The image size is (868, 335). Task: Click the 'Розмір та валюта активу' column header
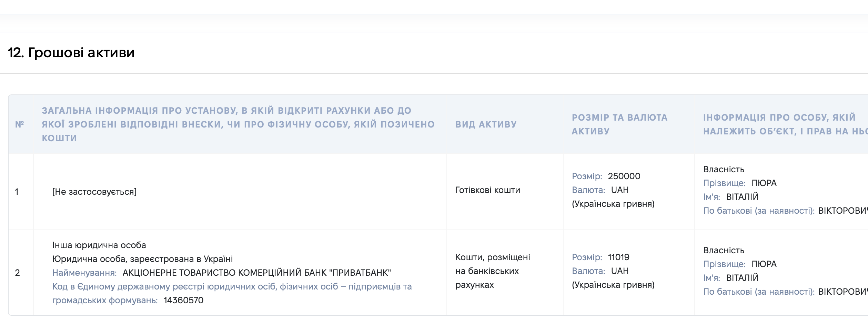620,124
